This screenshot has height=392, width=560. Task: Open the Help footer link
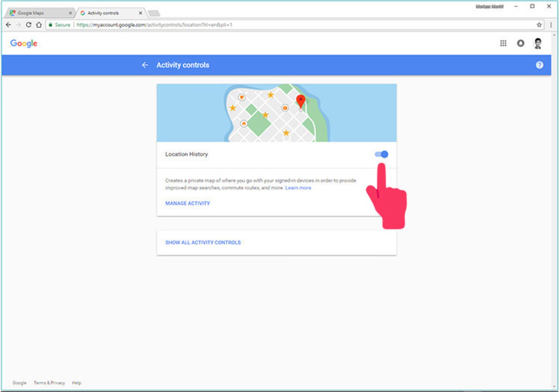pyautogui.click(x=76, y=383)
